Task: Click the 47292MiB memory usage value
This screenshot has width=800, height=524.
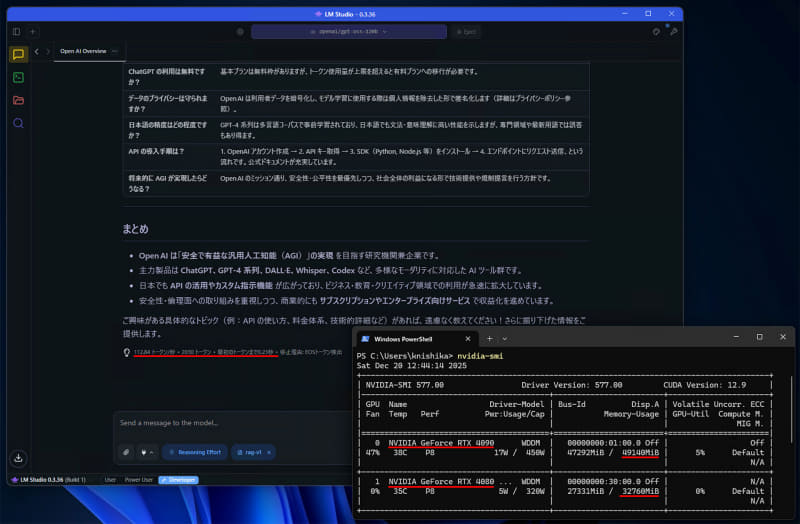Action: click(x=586, y=453)
